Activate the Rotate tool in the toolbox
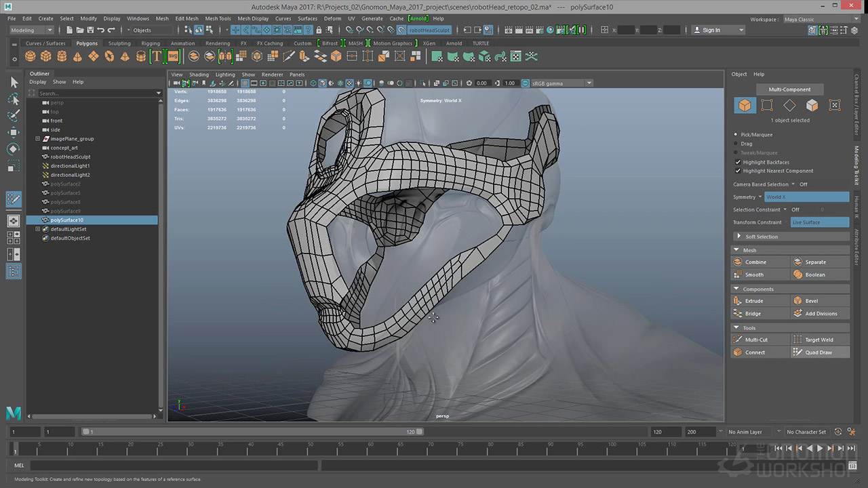Screen dimensions: 868x488 click(14, 149)
